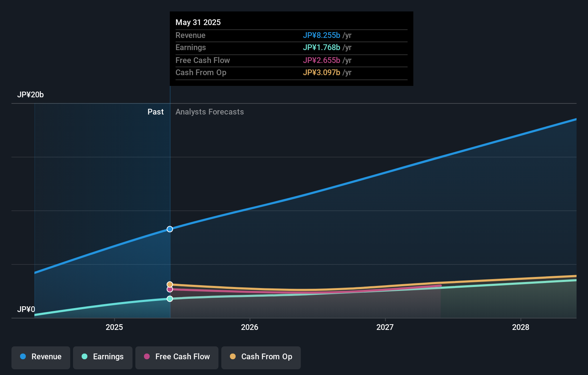Click the Past section label
The width and height of the screenshot is (588, 375).
point(155,112)
